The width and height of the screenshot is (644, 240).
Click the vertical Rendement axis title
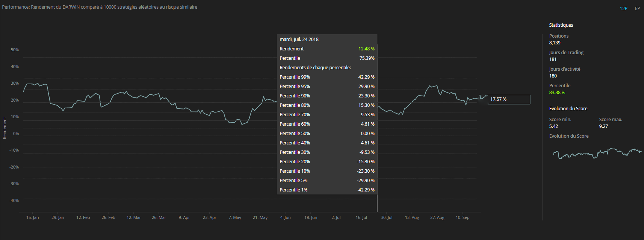pos(5,128)
